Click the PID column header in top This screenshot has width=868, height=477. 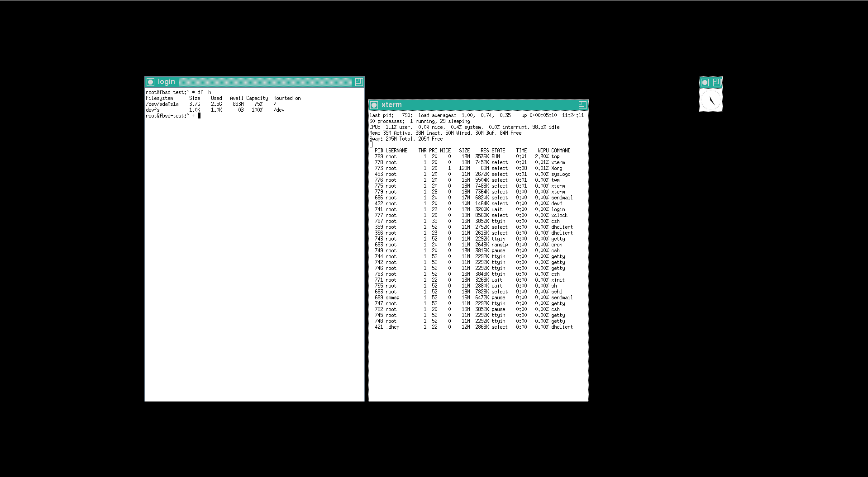[x=379, y=151]
